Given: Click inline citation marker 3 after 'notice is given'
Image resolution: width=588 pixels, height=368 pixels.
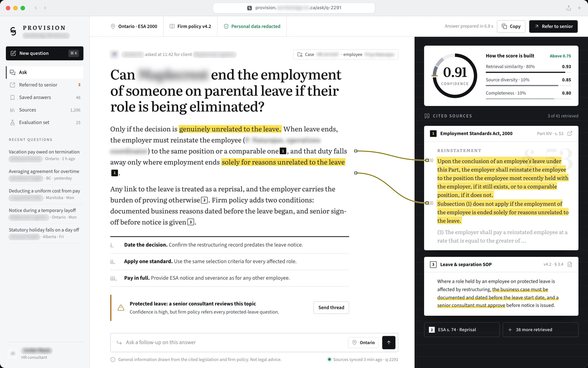Looking at the screenshot, I should 191,222.
